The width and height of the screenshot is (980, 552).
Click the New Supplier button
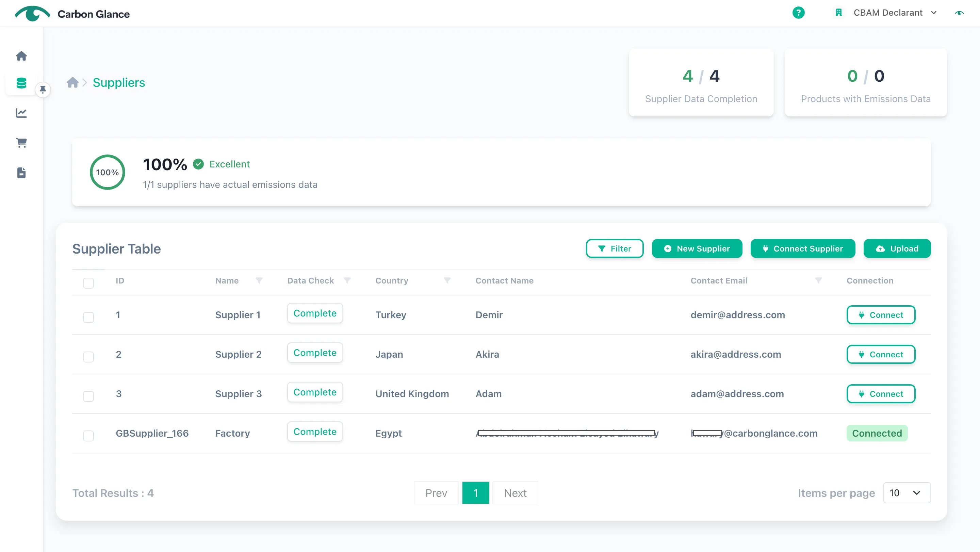(697, 248)
